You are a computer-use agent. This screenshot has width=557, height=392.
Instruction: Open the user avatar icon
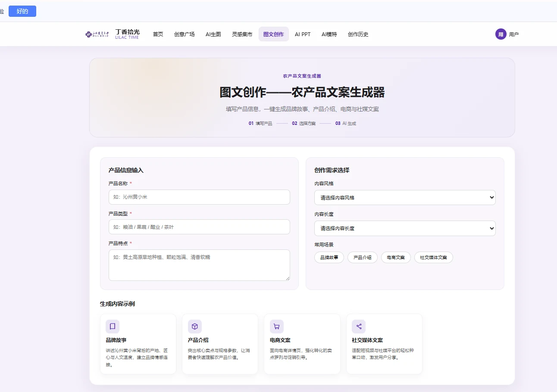click(501, 34)
